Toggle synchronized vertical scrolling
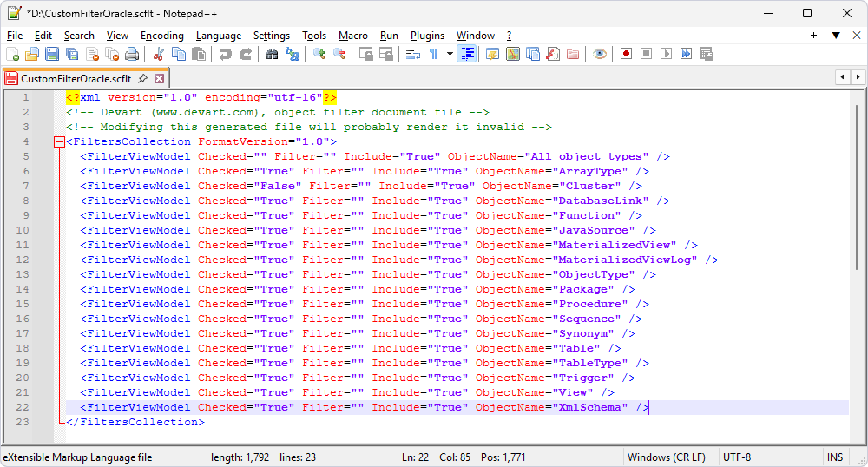The image size is (868, 467). point(366,54)
